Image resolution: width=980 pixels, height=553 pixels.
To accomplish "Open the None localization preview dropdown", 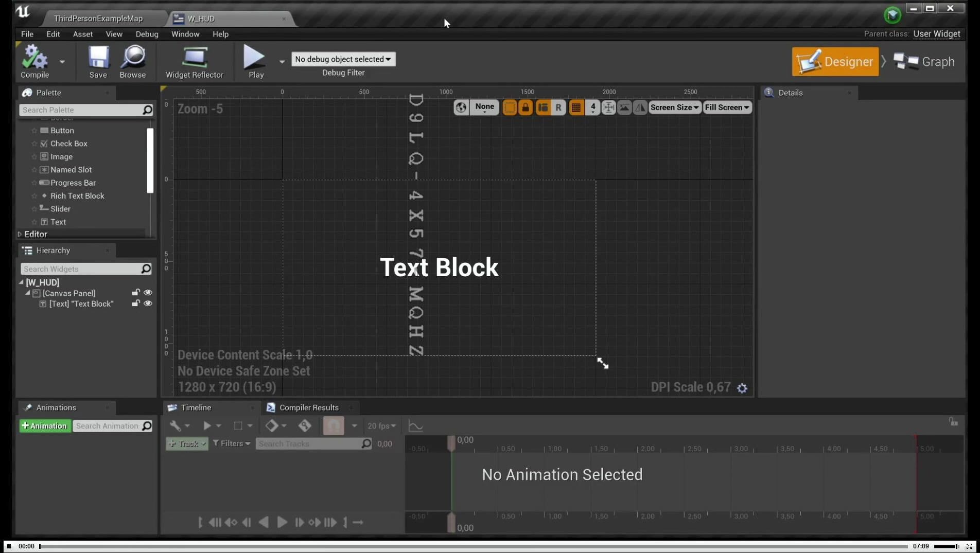I will [x=484, y=108].
